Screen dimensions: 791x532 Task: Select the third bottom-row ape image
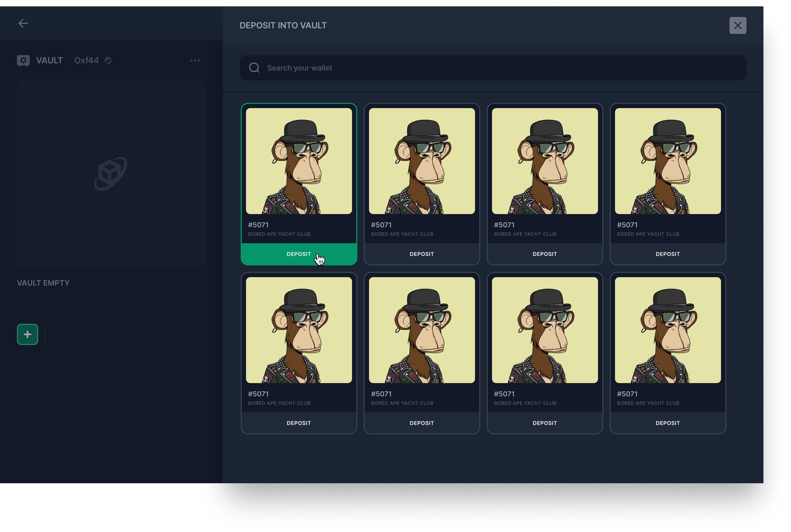coord(544,330)
